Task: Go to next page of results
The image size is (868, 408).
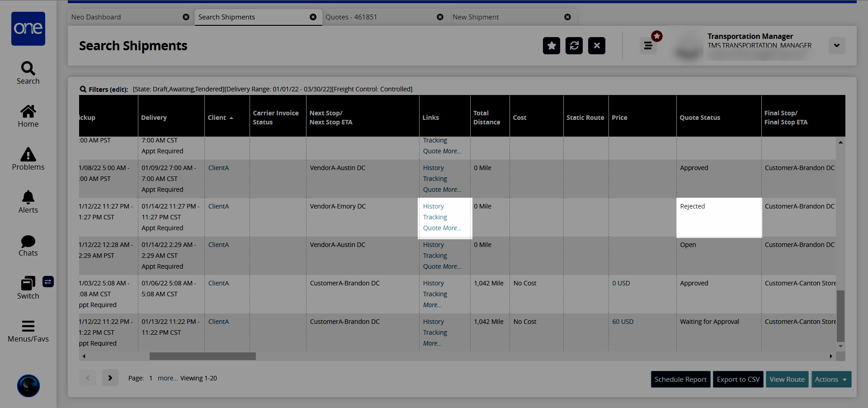Action: tap(110, 378)
